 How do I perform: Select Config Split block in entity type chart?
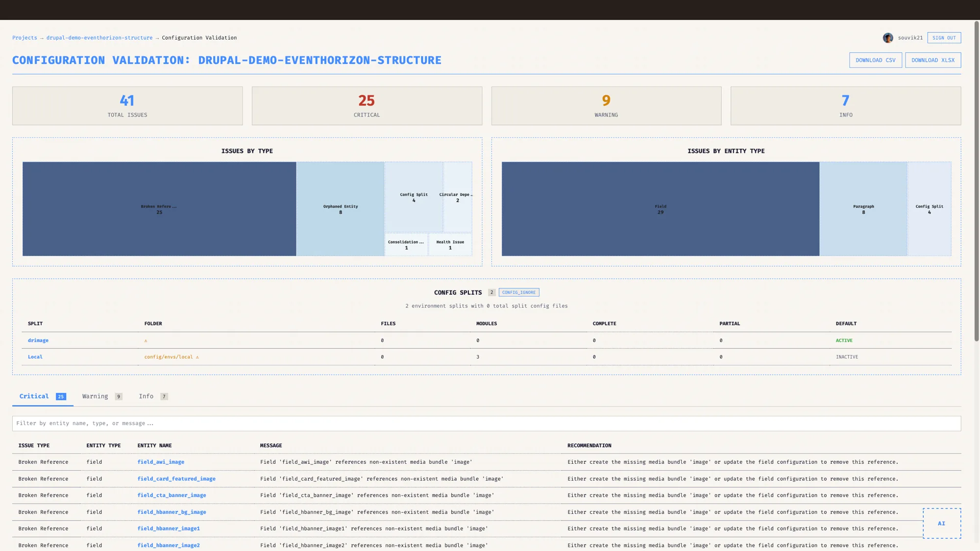pyautogui.click(x=930, y=209)
